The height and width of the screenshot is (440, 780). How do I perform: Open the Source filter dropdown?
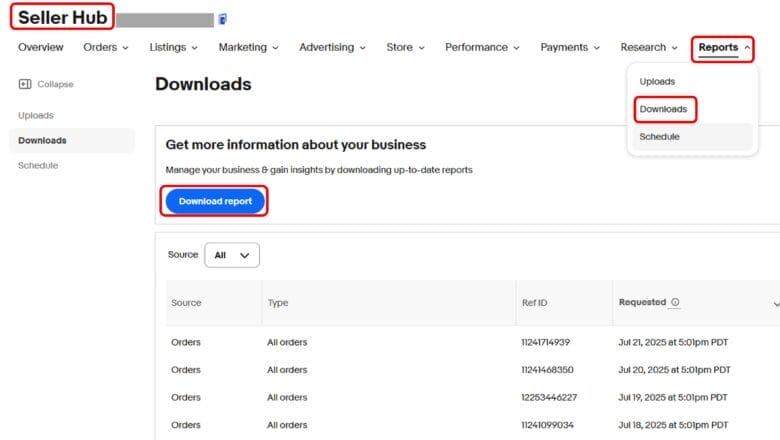pyautogui.click(x=231, y=255)
